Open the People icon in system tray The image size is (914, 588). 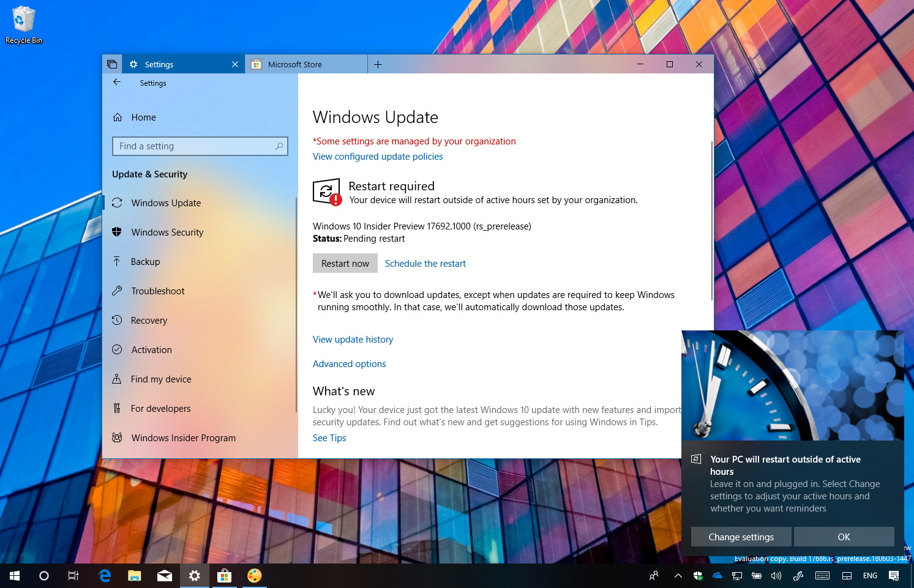click(654, 576)
